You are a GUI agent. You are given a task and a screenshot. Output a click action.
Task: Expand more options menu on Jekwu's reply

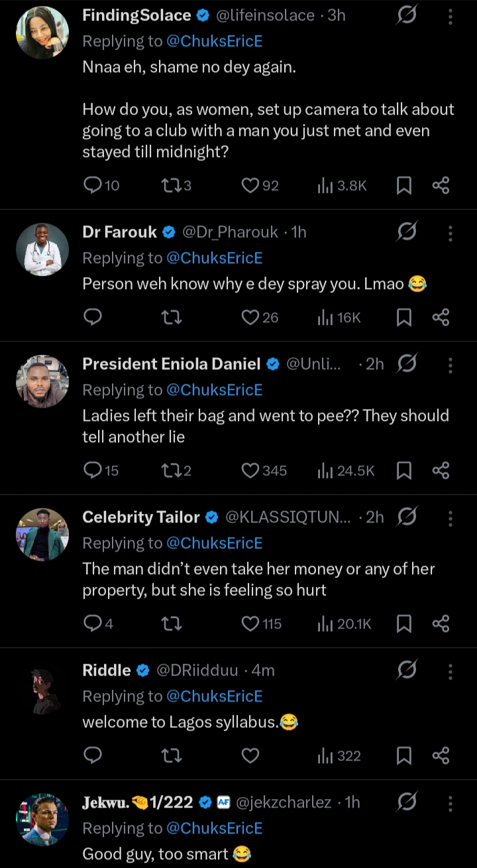tap(450, 804)
